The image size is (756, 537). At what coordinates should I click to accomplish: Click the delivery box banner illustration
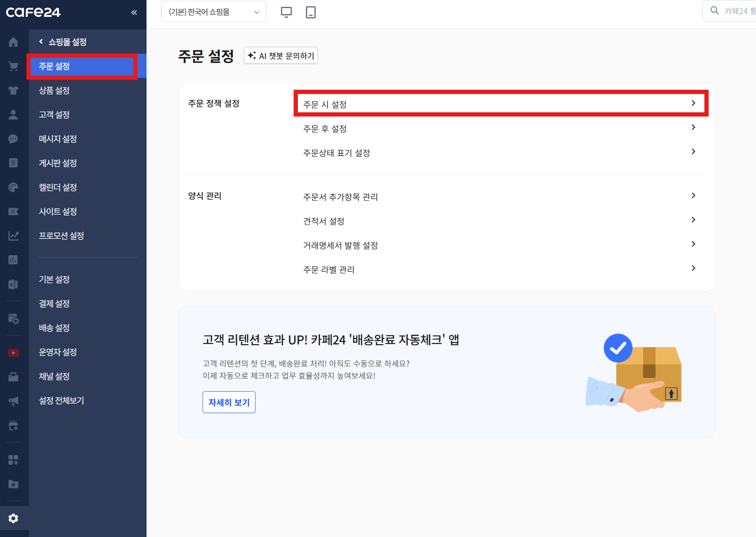634,372
